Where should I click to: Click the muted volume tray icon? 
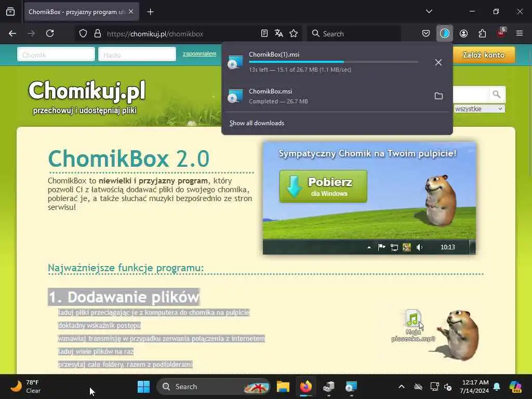(x=448, y=387)
